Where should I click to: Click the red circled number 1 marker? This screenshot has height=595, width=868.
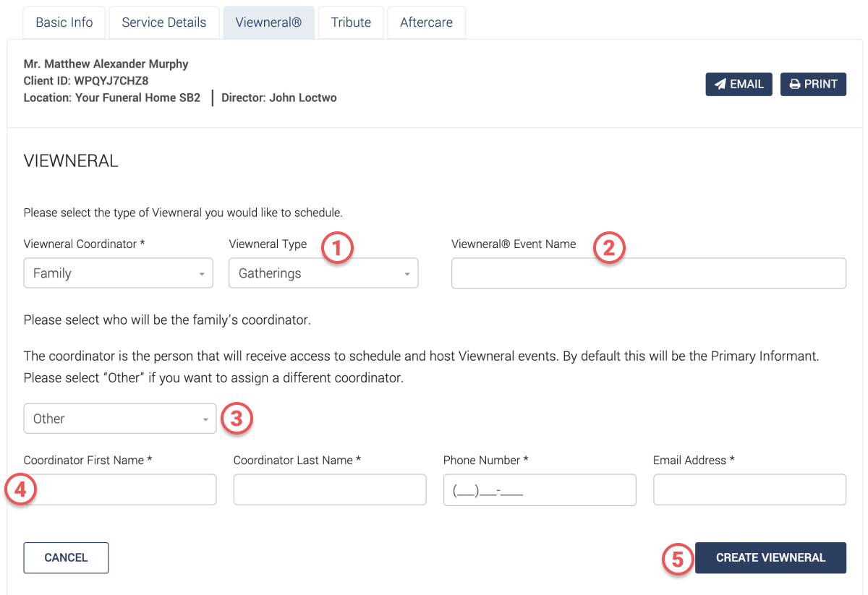tap(338, 248)
